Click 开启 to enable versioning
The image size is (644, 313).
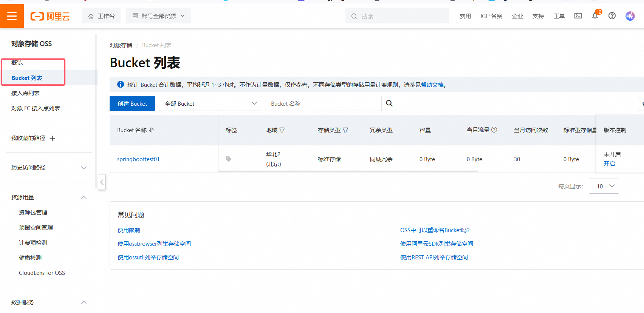click(x=609, y=163)
